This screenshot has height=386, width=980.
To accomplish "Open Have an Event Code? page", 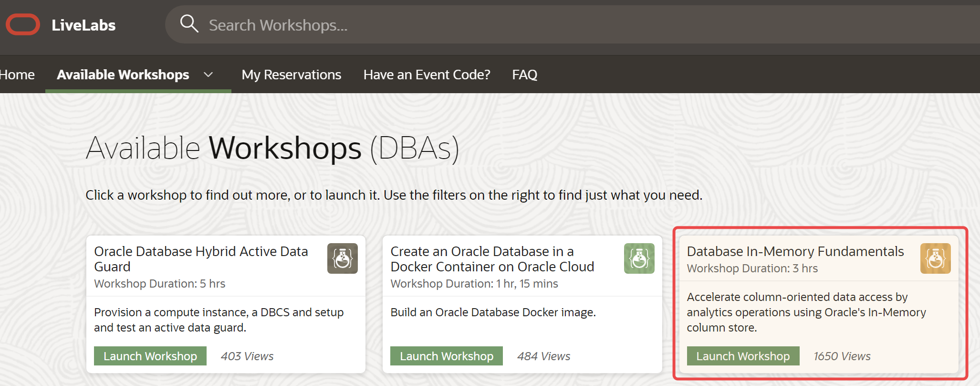I will click(427, 75).
